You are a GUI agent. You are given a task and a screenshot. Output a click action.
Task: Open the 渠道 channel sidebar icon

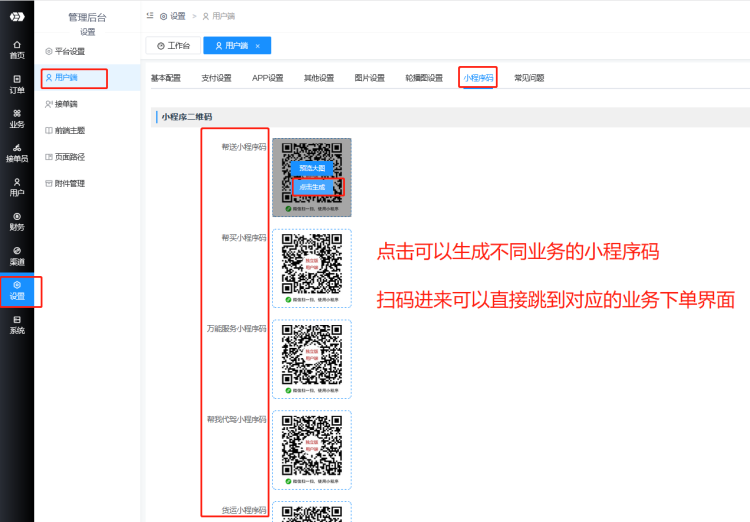tap(17, 255)
